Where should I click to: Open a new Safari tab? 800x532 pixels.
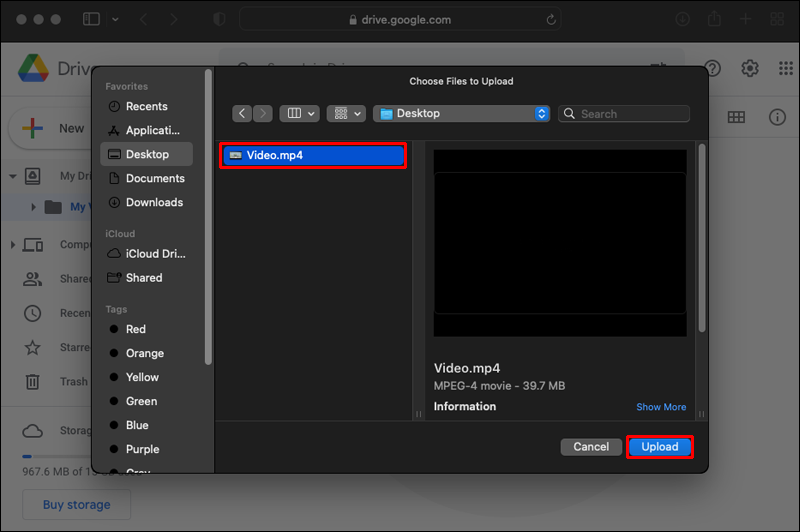click(745, 19)
